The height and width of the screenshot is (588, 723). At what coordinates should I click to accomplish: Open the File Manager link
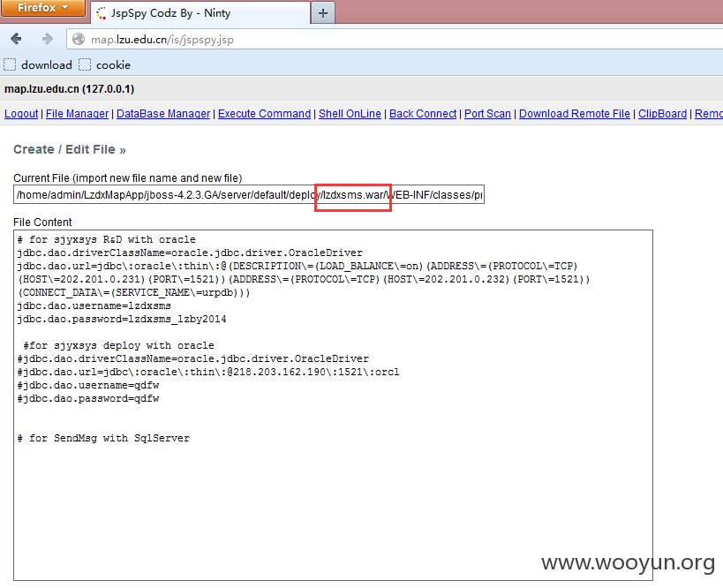[77, 114]
